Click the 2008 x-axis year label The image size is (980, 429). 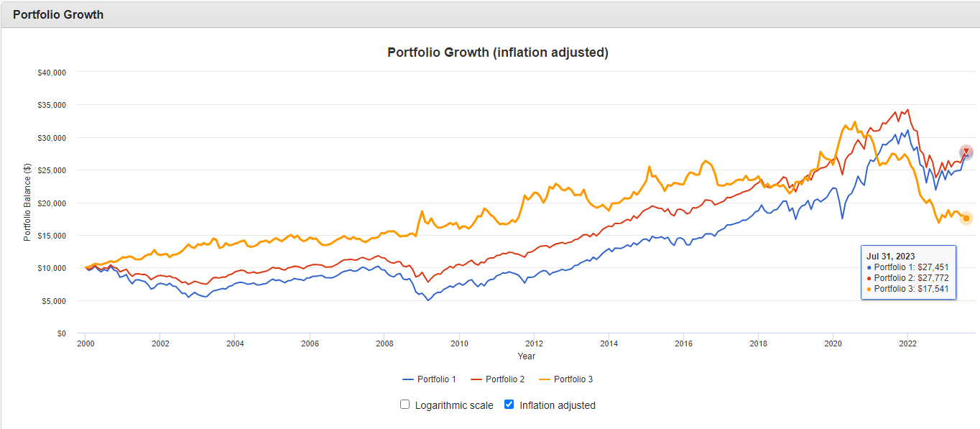point(384,343)
